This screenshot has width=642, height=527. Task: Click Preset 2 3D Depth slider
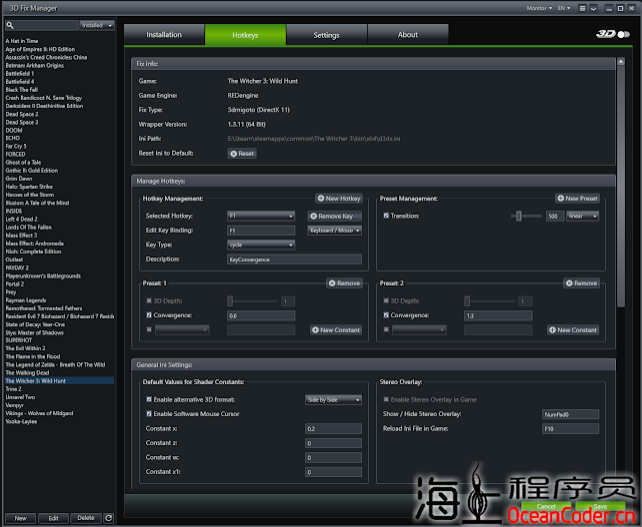coord(489,301)
